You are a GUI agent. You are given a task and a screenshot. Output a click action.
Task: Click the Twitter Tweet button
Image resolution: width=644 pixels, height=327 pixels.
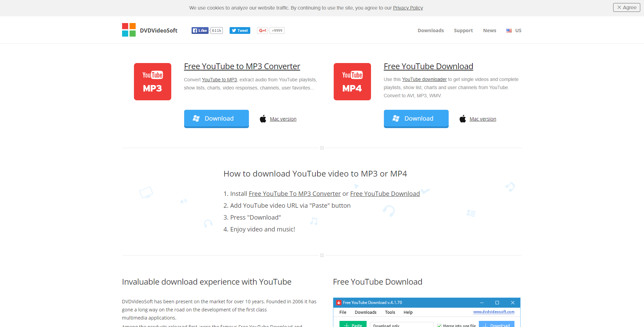click(x=240, y=30)
